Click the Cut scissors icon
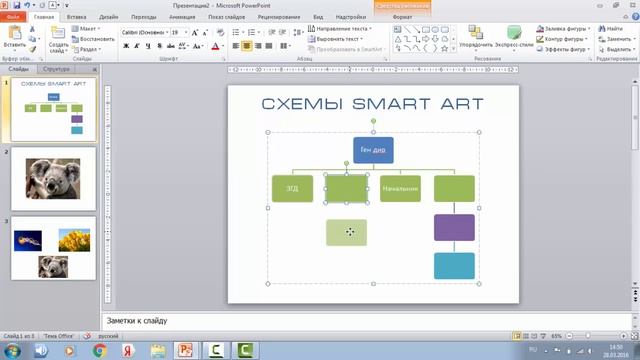640x360 pixels. click(x=32, y=29)
